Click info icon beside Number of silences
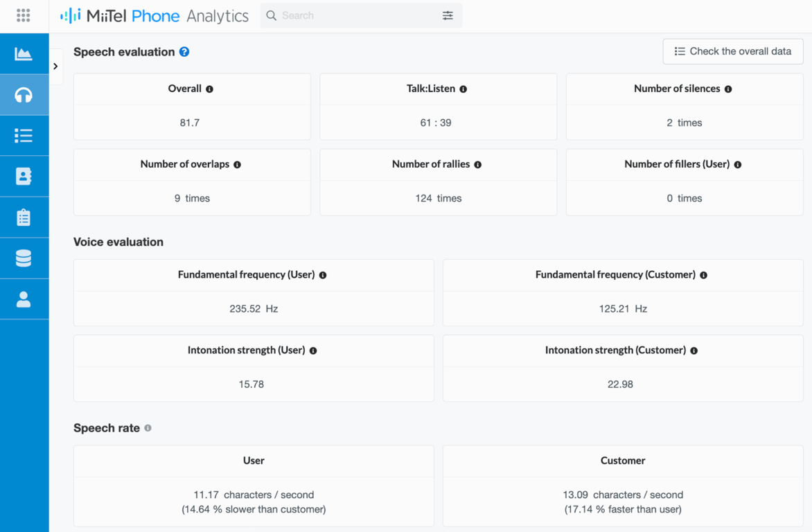Screen dimensions: 812x532 pyautogui.click(x=728, y=89)
